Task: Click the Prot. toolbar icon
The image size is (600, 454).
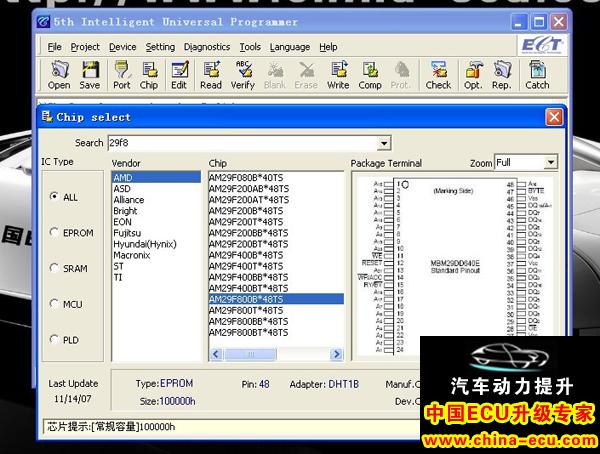Action: point(400,75)
